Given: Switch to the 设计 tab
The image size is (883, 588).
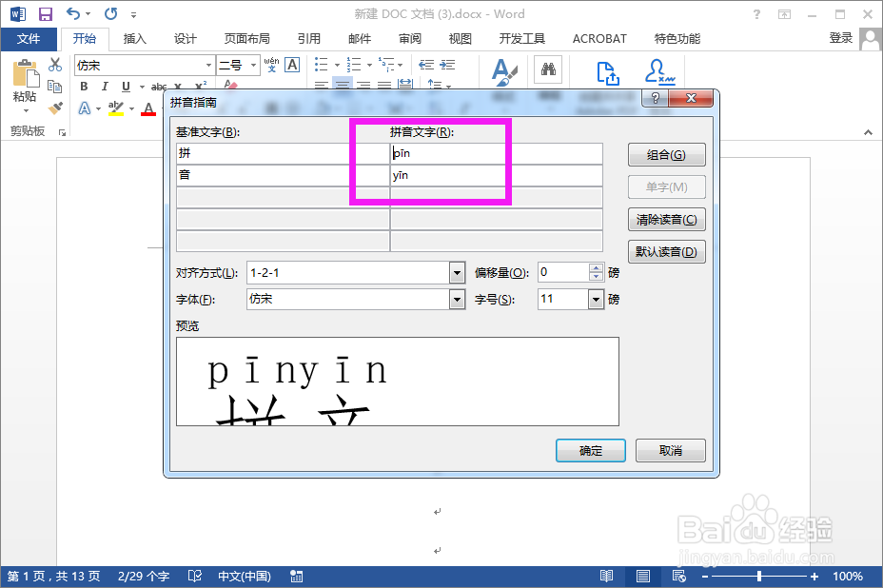Looking at the screenshot, I should 186,39.
